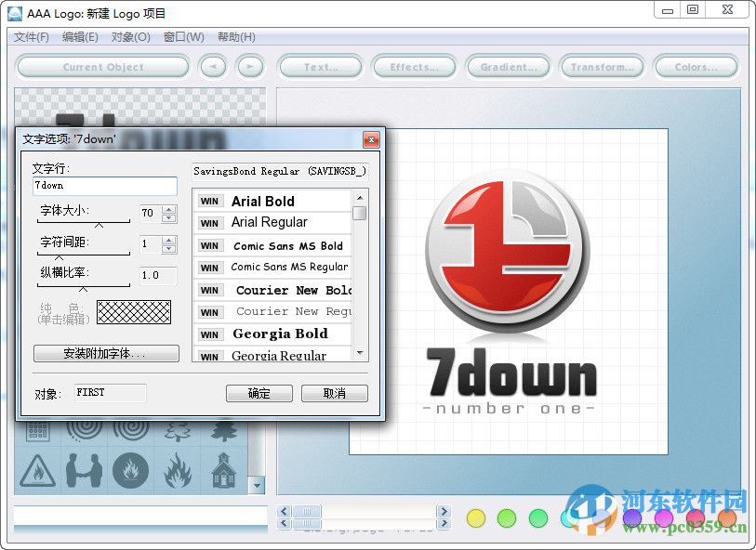Open the 帮助(H) menu
The image size is (756, 550).
[236, 37]
